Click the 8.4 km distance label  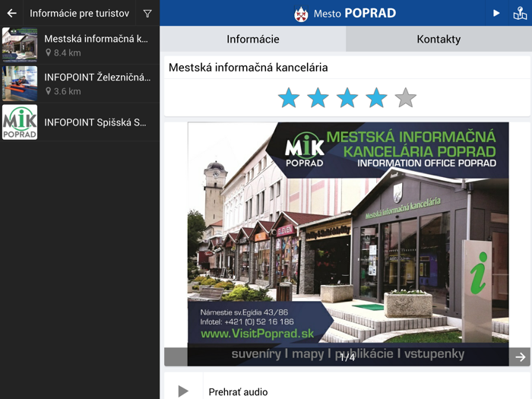(x=67, y=53)
